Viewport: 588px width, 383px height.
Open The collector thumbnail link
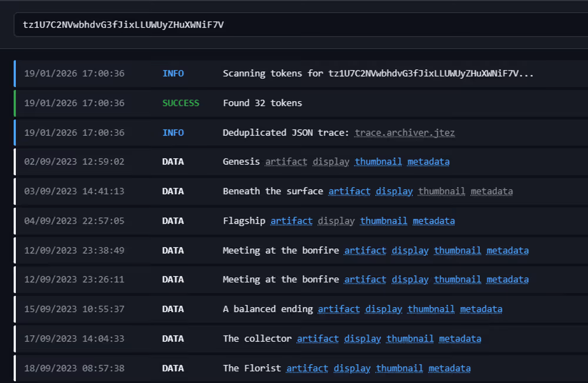[x=410, y=339]
